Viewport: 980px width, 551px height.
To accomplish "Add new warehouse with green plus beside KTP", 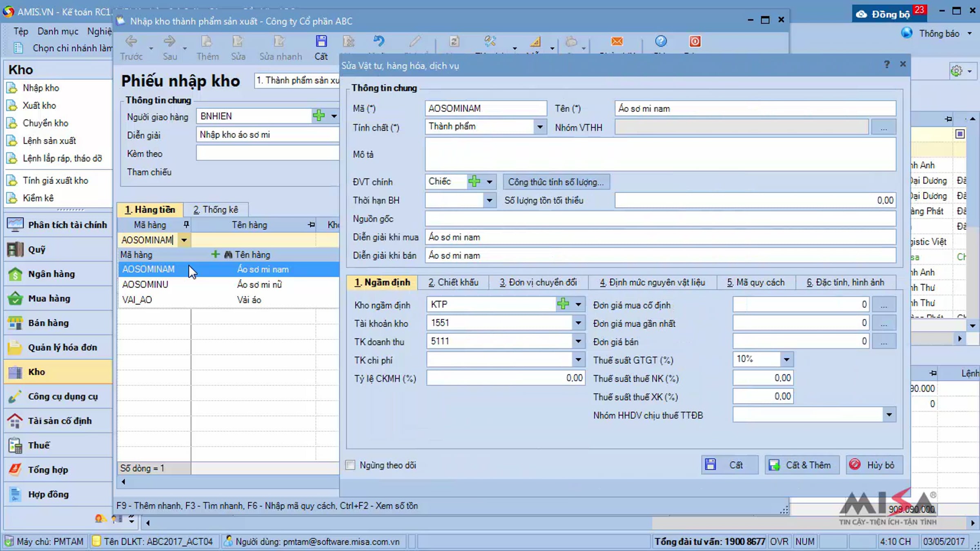I will 563,304.
